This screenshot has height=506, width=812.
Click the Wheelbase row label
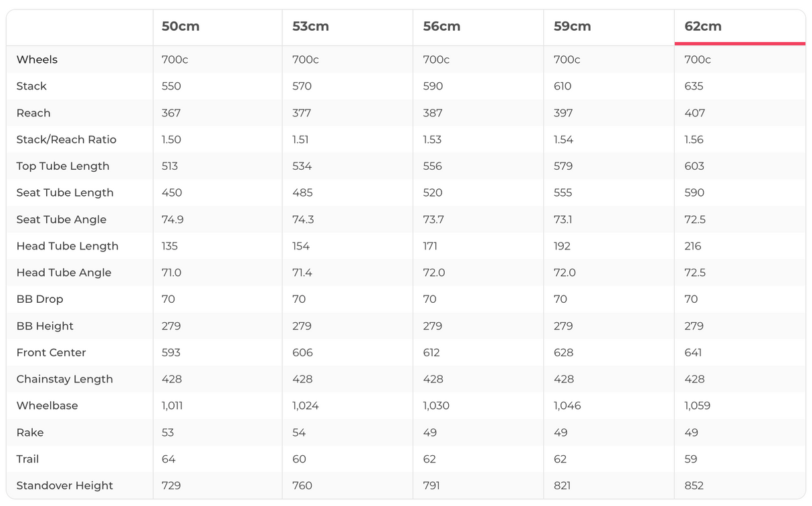47,406
